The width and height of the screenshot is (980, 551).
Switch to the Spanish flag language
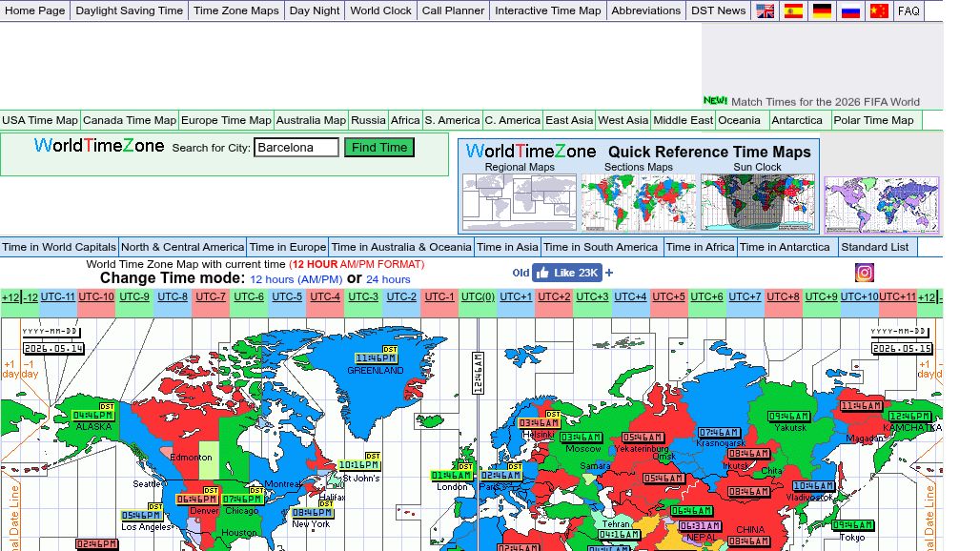[x=793, y=10]
